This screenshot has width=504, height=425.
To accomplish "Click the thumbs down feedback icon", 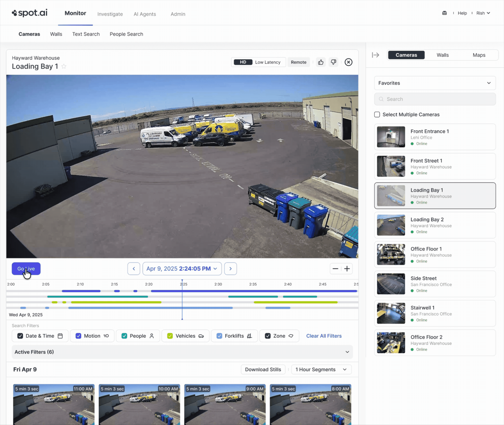I will tap(333, 62).
